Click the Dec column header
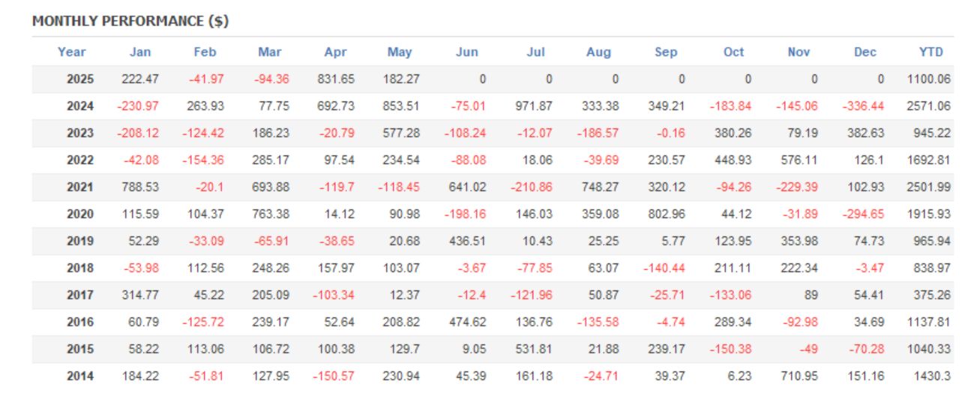The image size is (980, 393). [865, 52]
